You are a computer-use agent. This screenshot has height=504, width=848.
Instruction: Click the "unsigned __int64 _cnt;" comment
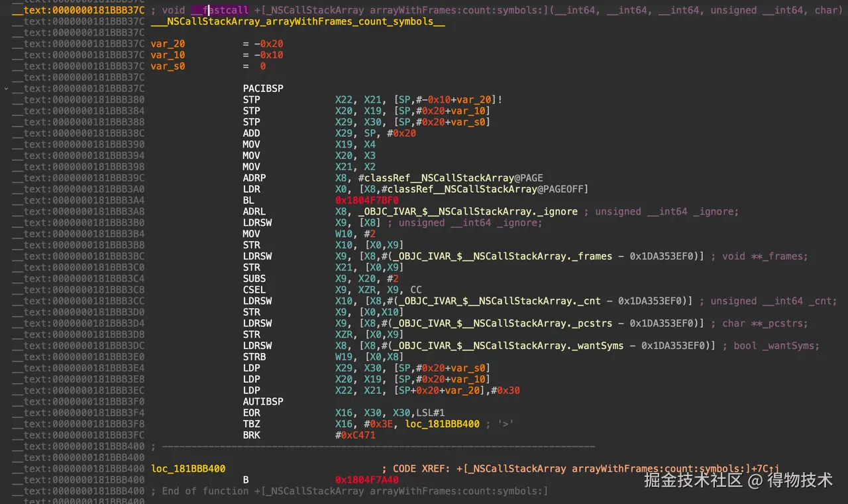pos(768,301)
